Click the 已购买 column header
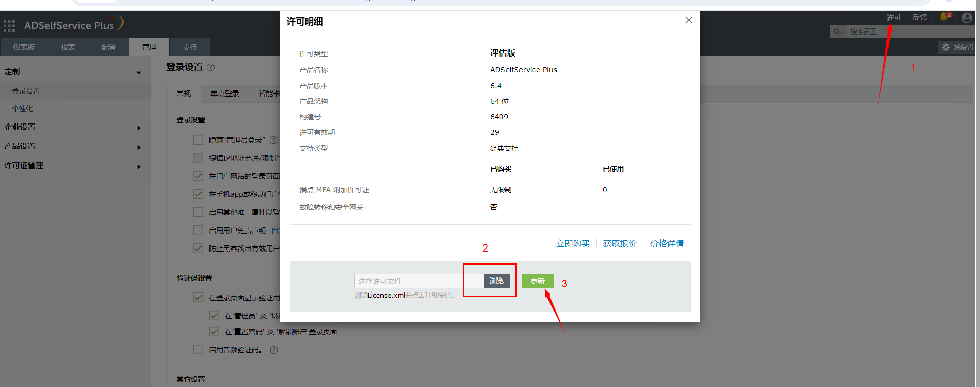The width and height of the screenshot is (980, 387). (500, 169)
